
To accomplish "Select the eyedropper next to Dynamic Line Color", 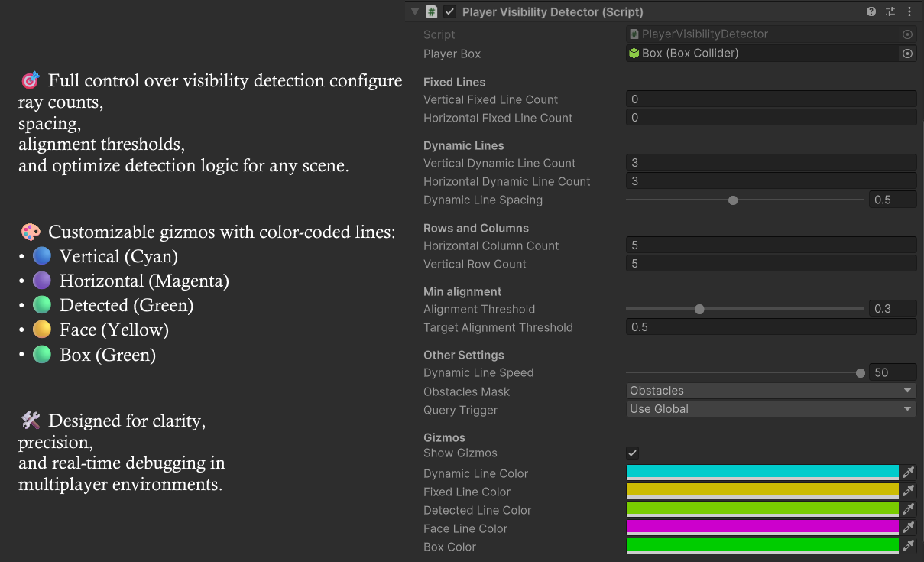I will click(908, 472).
